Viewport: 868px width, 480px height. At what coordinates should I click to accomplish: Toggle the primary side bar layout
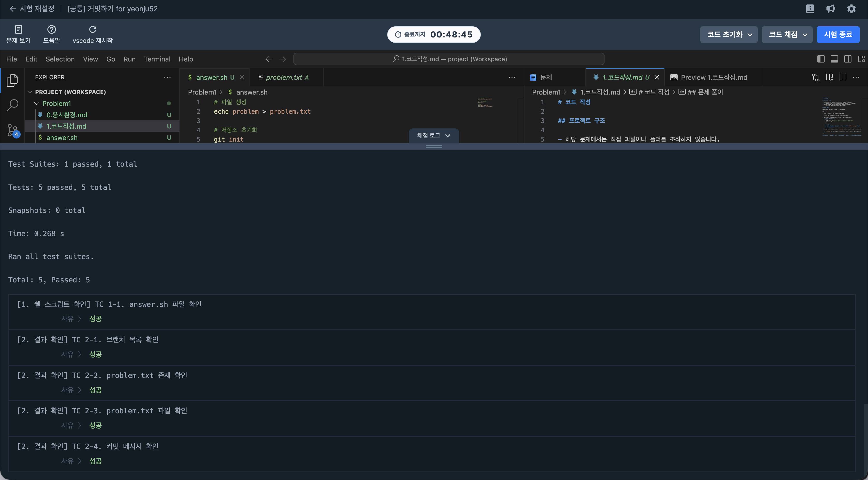click(821, 59)
